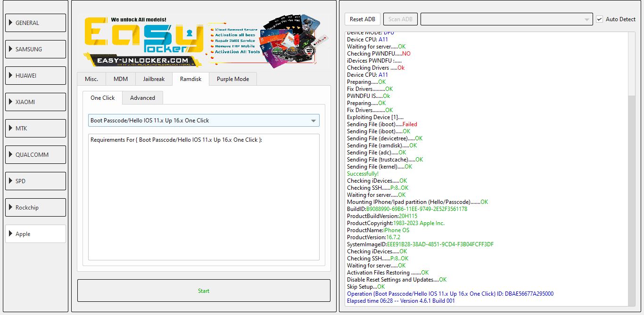Click the 'Sending File (devicetree)' log line
The image size is (644, 315).
pos(385,138)
